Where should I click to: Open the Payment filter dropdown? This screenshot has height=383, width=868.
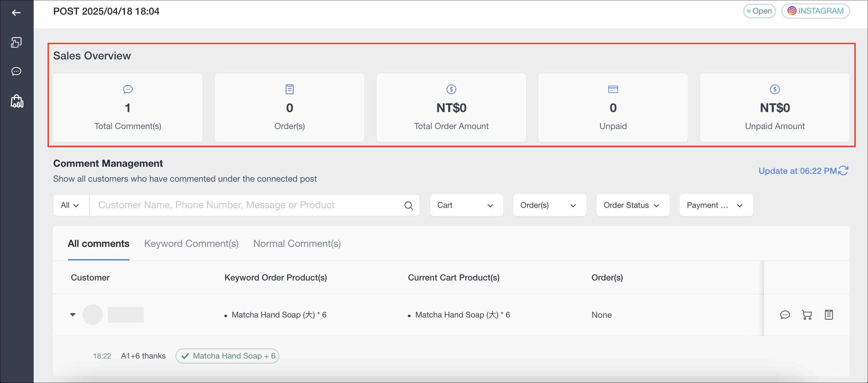[716, 205]
